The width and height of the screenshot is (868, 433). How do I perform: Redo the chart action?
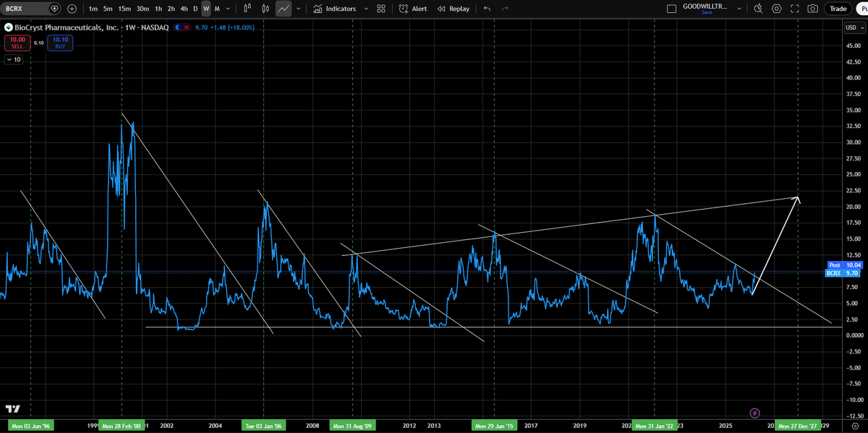pos(505,9)
